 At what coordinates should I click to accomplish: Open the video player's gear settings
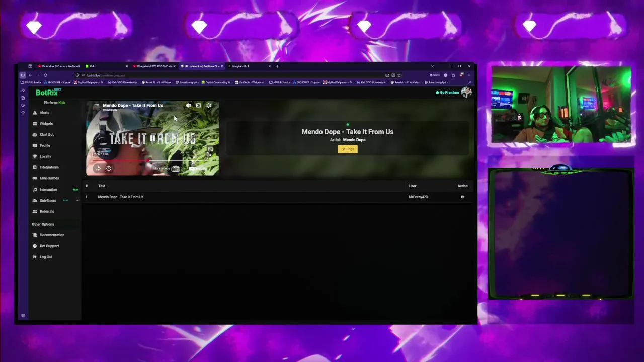pos(209,105)
